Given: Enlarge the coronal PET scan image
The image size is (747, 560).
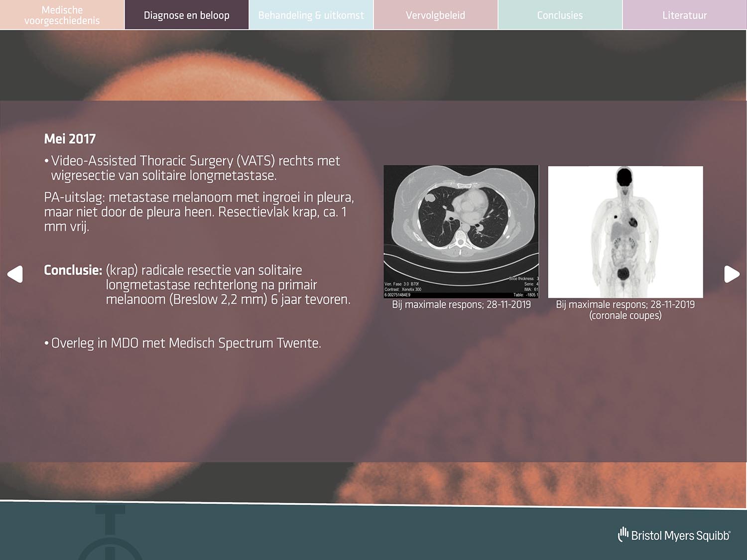Looking at the screenshot, I should 625,232.
